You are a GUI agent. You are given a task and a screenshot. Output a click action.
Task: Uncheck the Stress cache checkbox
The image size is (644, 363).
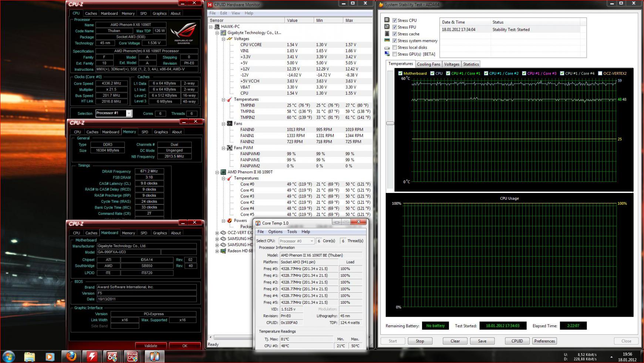click(395, 34)
